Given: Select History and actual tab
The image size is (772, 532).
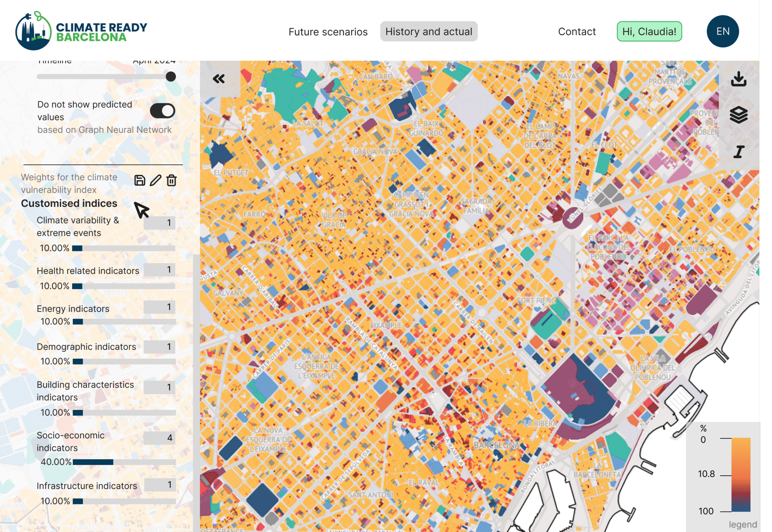Looking at the screenshot, I should pos(429,32).
